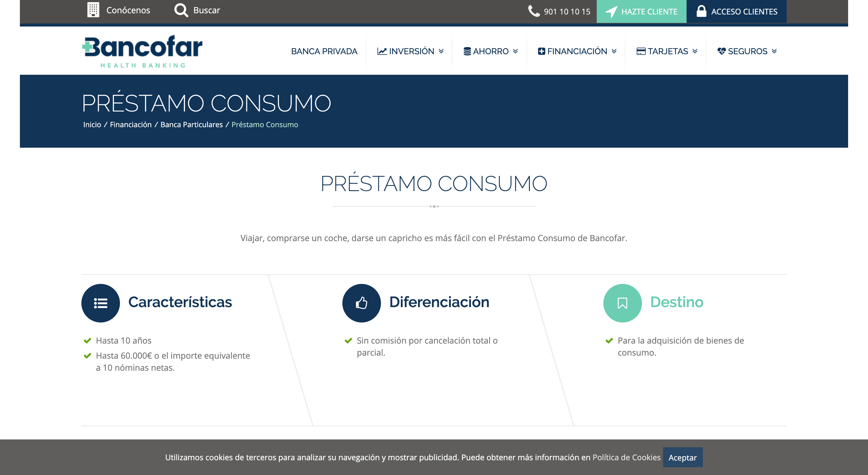Select the Destino heading
The width and height of the screenshot is (868, 475).
coord(677,302)
